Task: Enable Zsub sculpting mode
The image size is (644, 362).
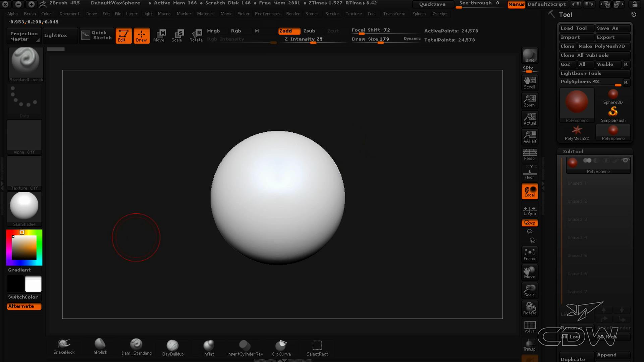Action: [309, 31]
